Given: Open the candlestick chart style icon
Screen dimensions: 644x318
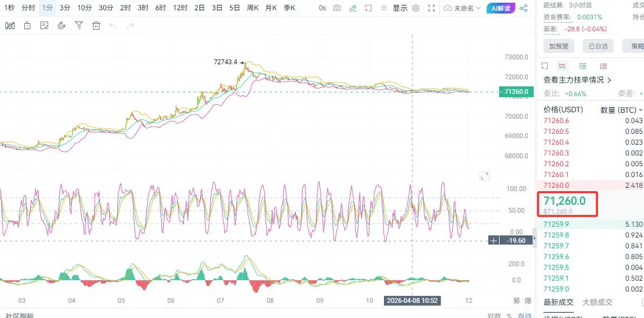Looking at the screenshot, I should (x=10, y=26).
